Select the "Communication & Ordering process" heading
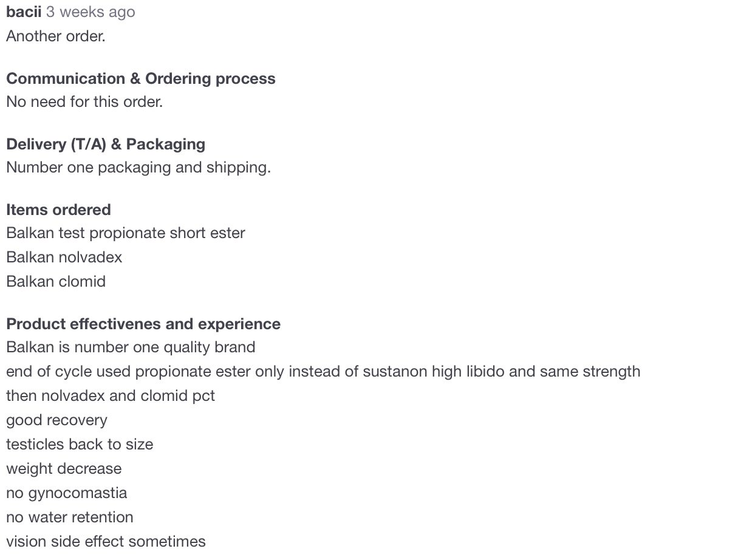This screenshot has width=741, height=560. (x=140, y=79)
